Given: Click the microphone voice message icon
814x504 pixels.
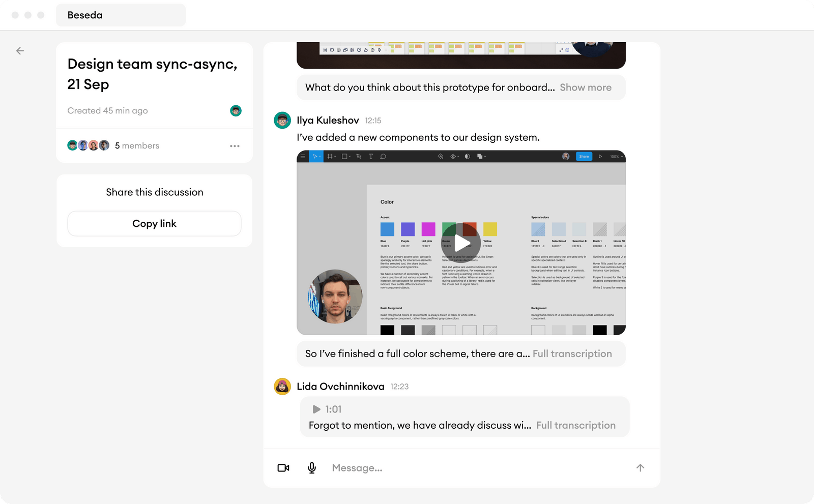Looking at the screenshot, I should tap(312, 468).
